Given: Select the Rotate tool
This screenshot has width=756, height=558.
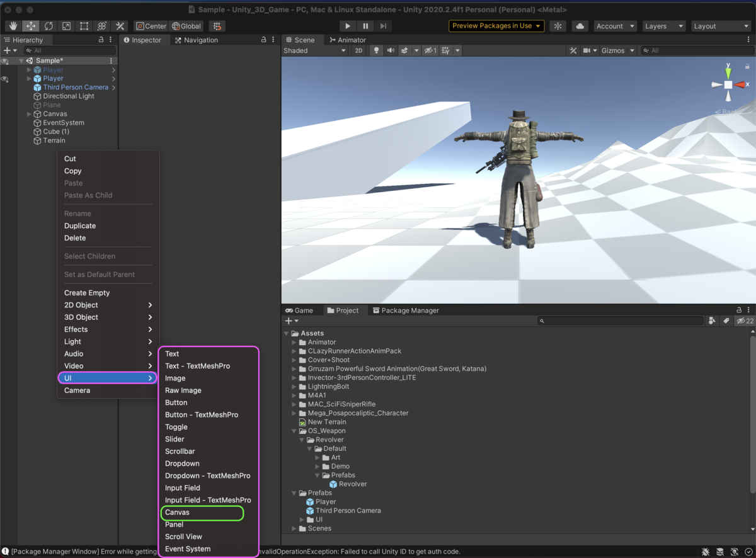Looking at the screenshot, I should coord(49,26).
